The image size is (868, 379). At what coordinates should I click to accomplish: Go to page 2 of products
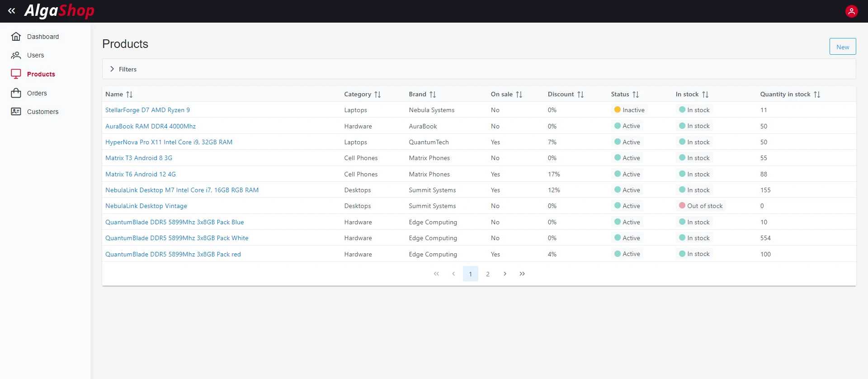point(488,274)
